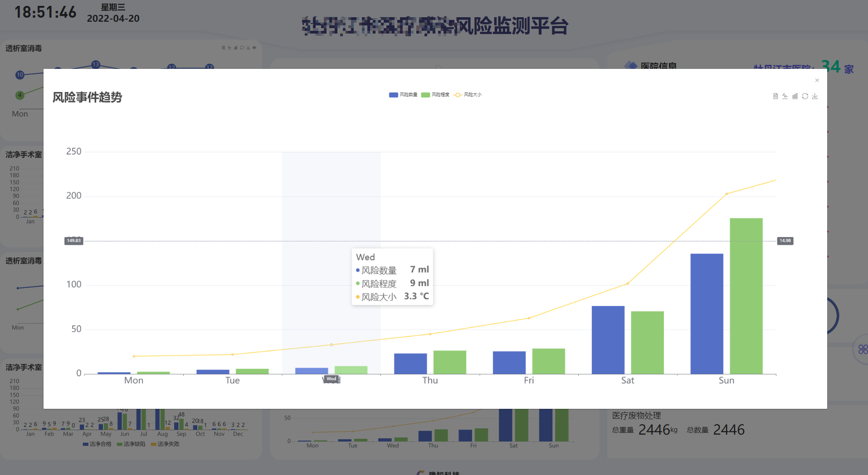The height and width of the screenshot is (475, 868).
Task: Click the download icon on the 透析室消毒 panel
Action: pyautogui.click(x=248, y=48)
